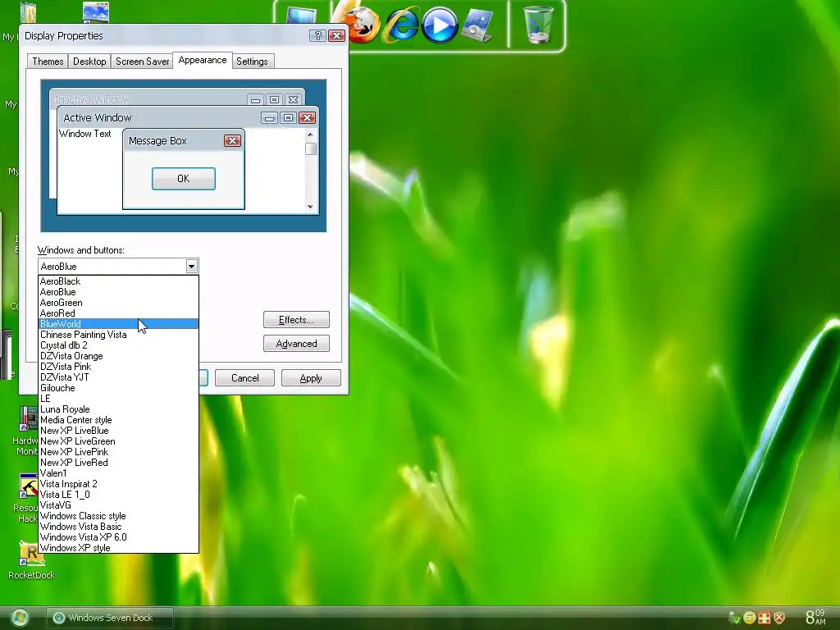Click the Advanced button

pos(296,344)
